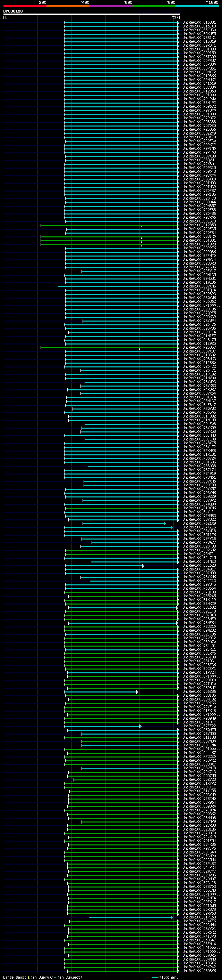The height and width of the screenshot is (980, 222).
Task: Select hit UniRef100_Q93YH6
Action: (199, 493)
